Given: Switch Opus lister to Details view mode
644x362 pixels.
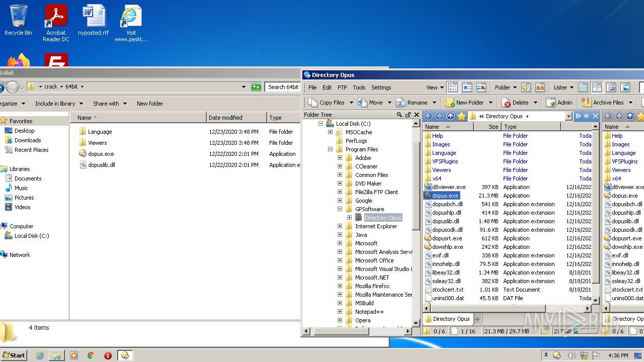Looking at the screenshot, I should [x=453, y=87].
